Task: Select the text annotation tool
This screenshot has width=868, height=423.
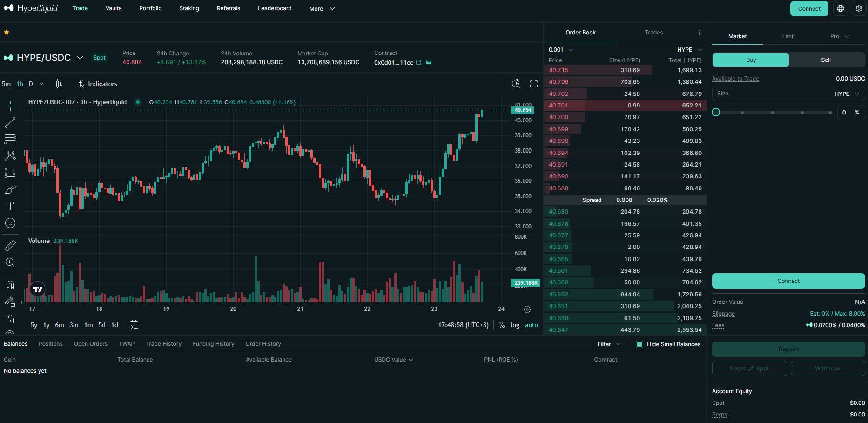Action: click(10, 206)
